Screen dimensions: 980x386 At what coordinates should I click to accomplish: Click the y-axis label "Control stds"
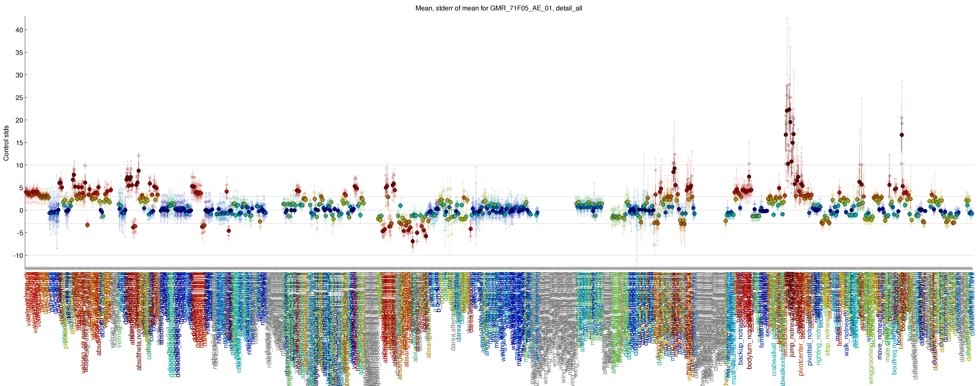pos(6,143)
